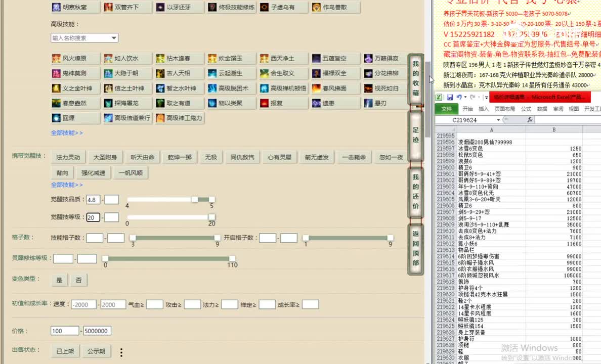Viewport: 601px width, 364px height.
Task: Select the 春风拂面 skill
Action: click(335, 88)
